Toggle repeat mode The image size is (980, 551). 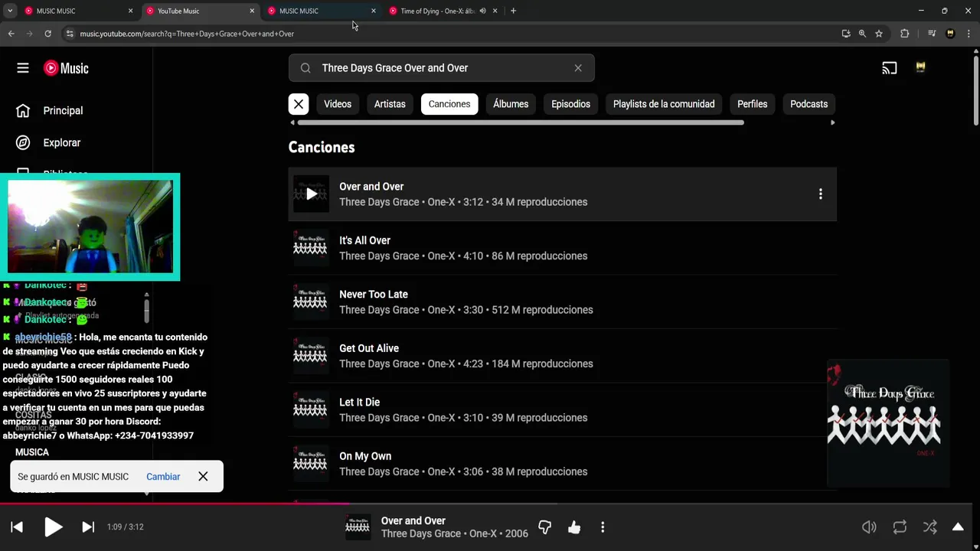(x=900, y=527)
